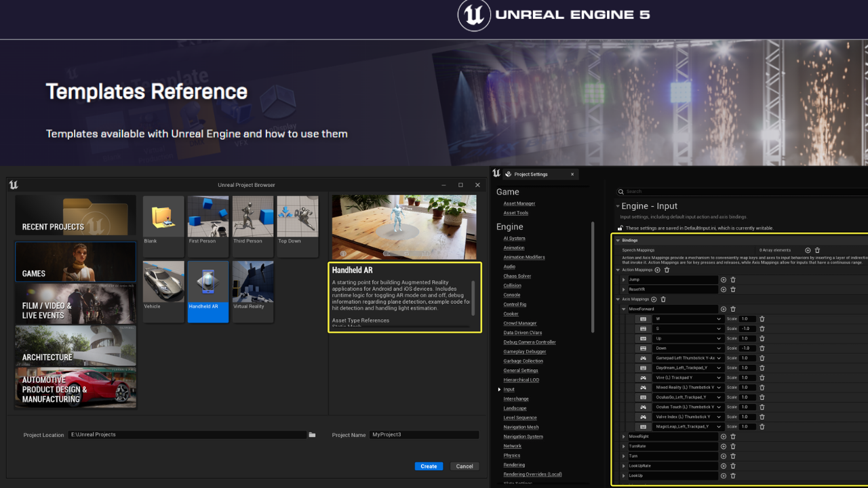
Task: Empty the Speech Mappings array with the trash icon
Action: tap(817, 250)
